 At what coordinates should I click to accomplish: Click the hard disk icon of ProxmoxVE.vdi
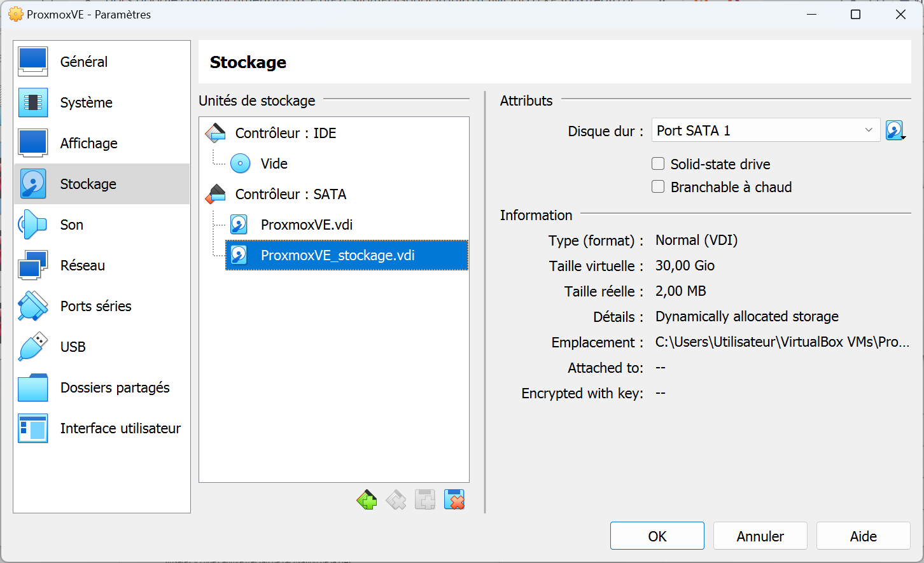239,225
